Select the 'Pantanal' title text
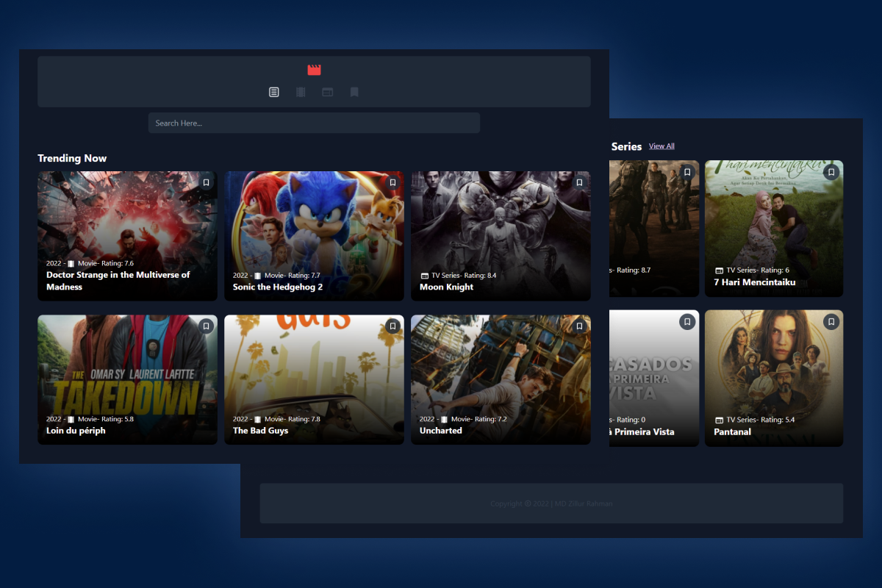 coord(732,432)
